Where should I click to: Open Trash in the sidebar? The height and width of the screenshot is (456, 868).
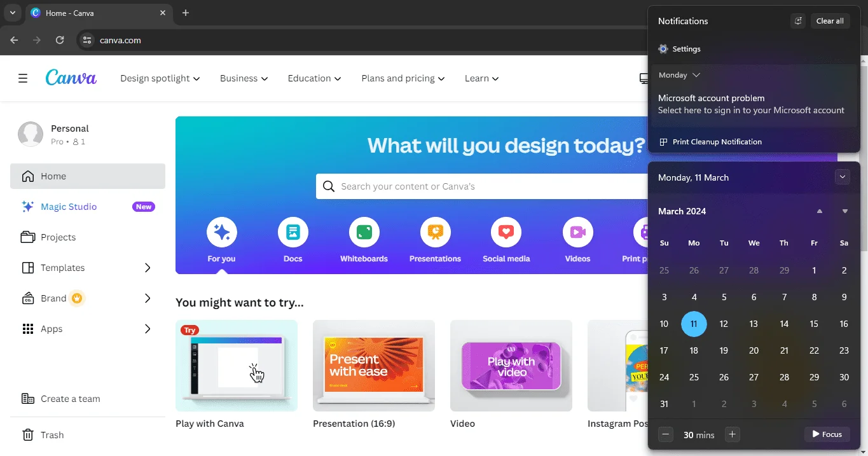coord(88,435)
